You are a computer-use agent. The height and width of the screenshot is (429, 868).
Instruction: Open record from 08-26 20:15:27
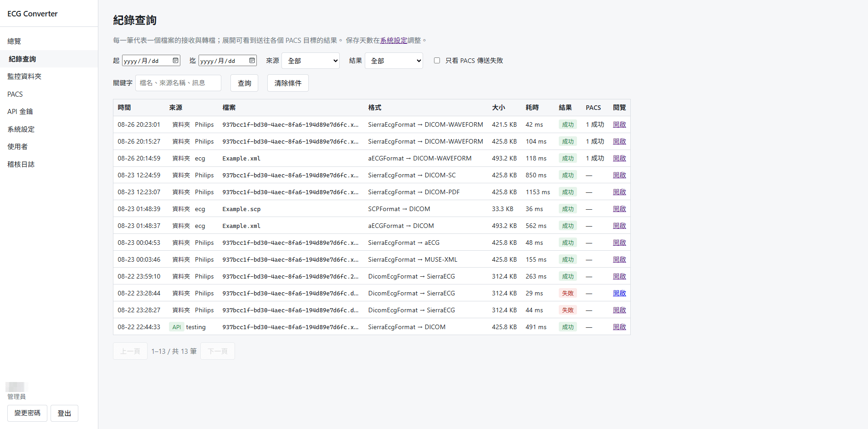619,141
